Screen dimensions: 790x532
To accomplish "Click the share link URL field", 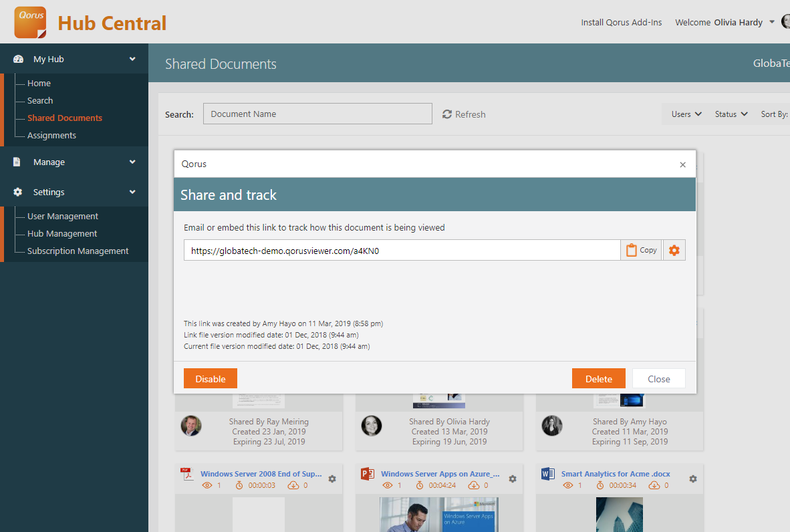I will 402,251.
